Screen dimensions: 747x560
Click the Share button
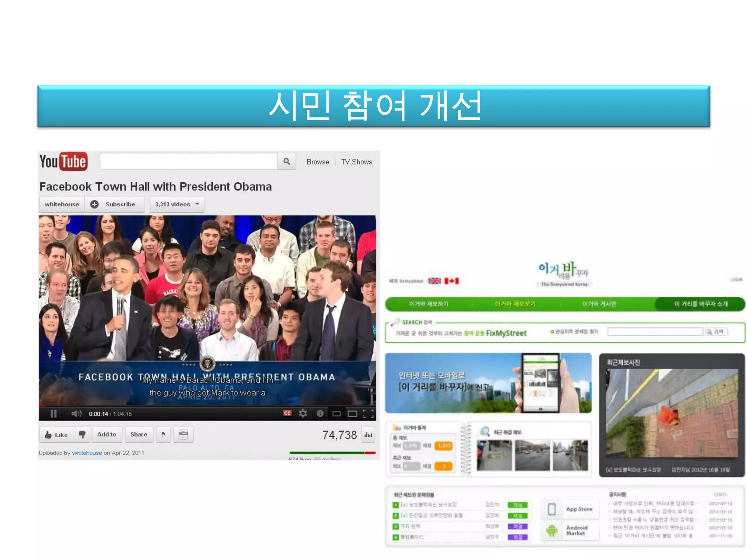tap(139, 435)
